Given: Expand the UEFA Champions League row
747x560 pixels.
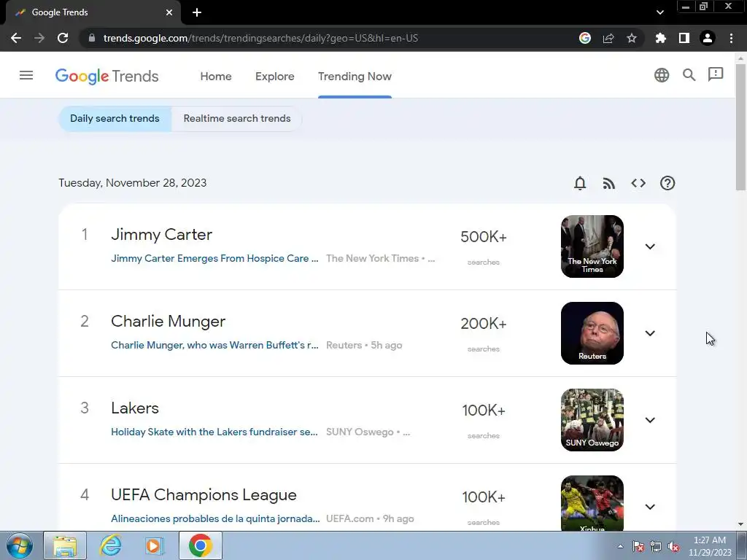Looking at the screenshot, I should tap(650, 506).
